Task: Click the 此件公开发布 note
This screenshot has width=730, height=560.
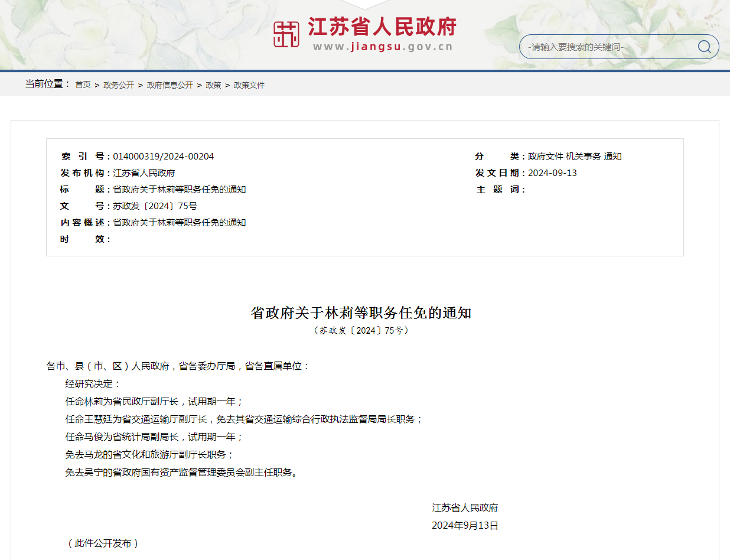Action: pyautogui.click(x=103, y=543)
